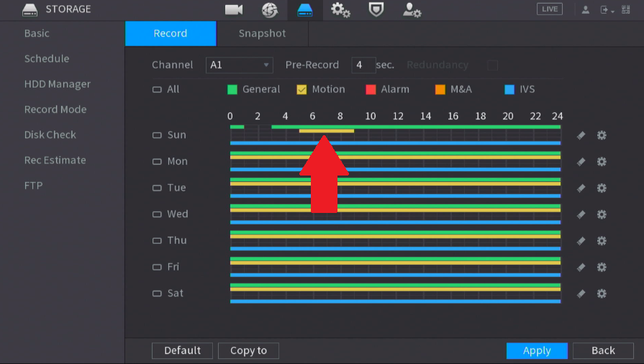
Task: Click the Copy to button
Action: pyautogui.click(x=248, y=350)
